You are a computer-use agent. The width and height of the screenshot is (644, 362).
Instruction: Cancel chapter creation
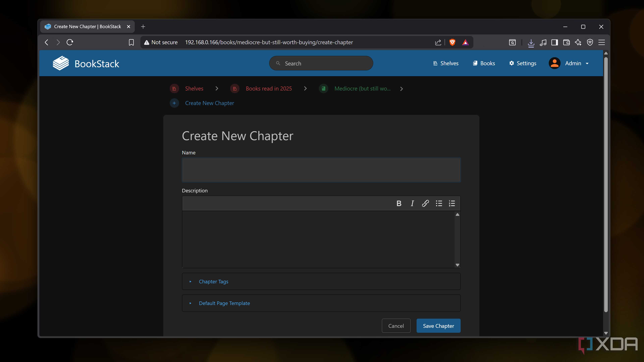click(396, 326)
